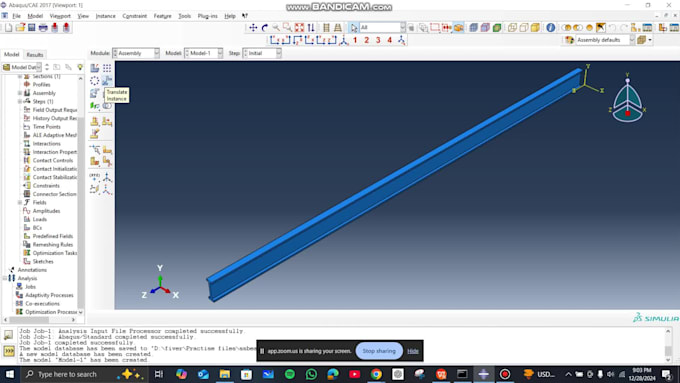Click the selection arrow tool icon
This screenshot has height=383, width=680.
click(354, 28)
